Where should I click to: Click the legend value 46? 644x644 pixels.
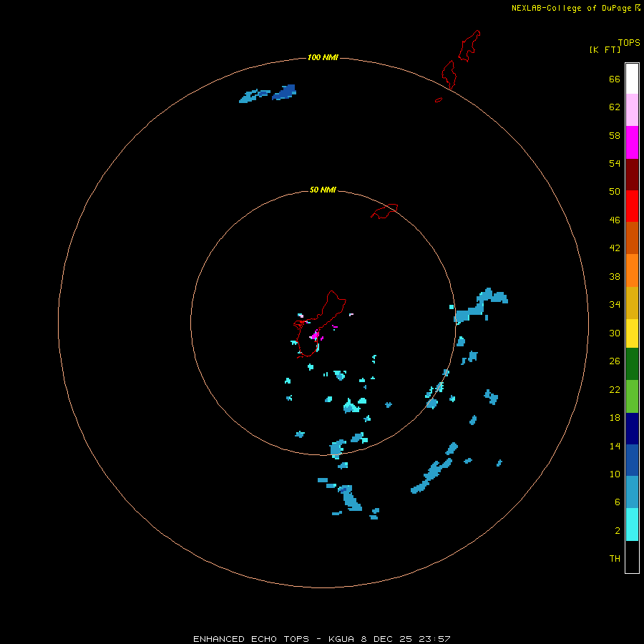[615, 220]
